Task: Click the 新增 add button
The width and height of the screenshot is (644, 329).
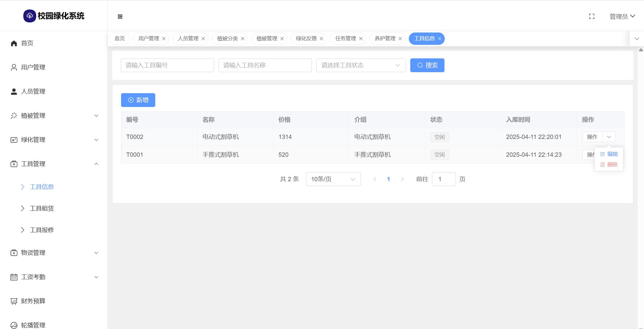Action: pyautogui.click(x=138, y=100)
